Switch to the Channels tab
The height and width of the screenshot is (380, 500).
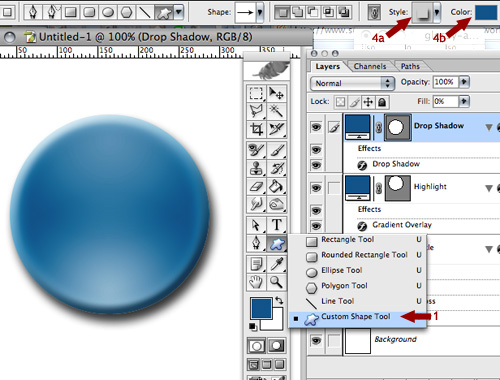(370, 66)
